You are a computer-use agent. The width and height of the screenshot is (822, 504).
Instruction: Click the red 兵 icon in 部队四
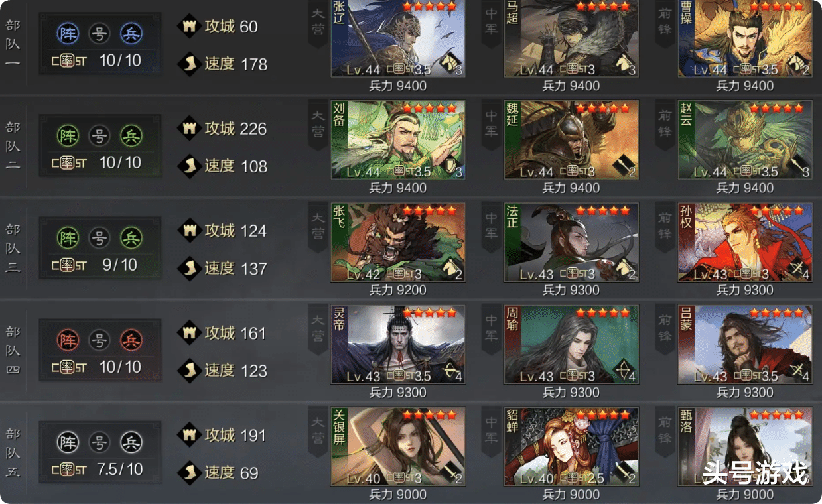[x=131, y=341]
